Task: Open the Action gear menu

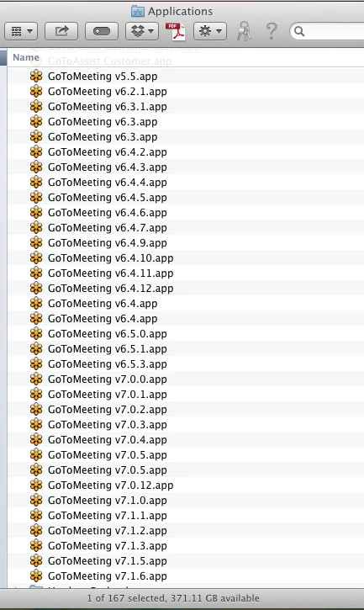Action: point(210,31)
